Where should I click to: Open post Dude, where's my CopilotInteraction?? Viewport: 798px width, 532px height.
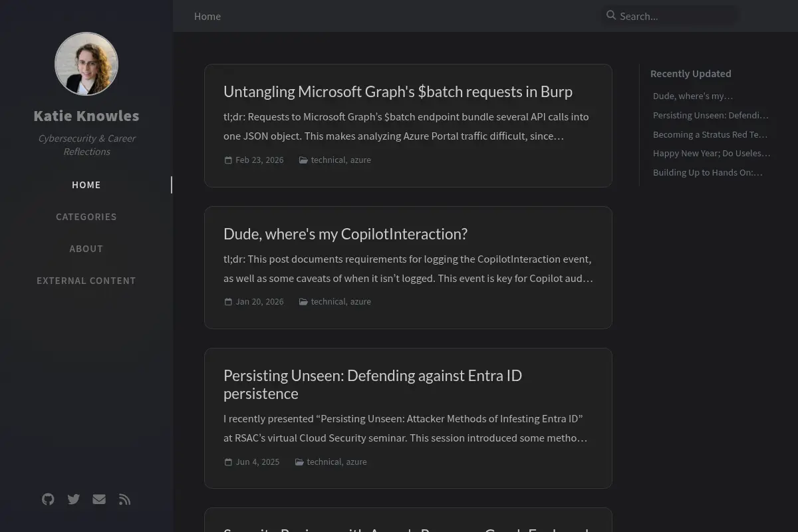point(345,234)
